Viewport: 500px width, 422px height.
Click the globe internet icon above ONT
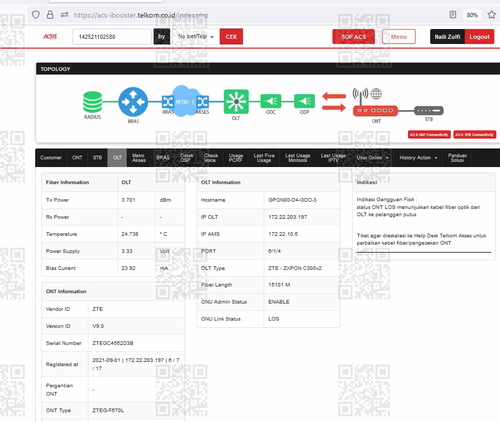pyautogui.click(x=376, y=94)
